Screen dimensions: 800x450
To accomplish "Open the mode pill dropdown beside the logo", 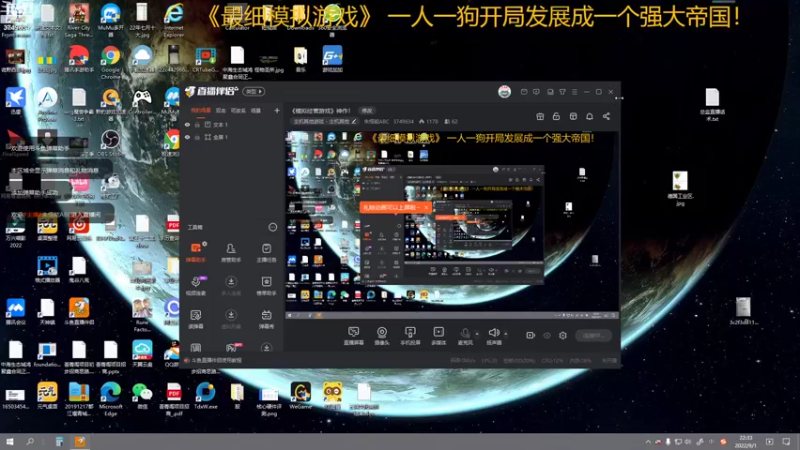I will point(254,91).
